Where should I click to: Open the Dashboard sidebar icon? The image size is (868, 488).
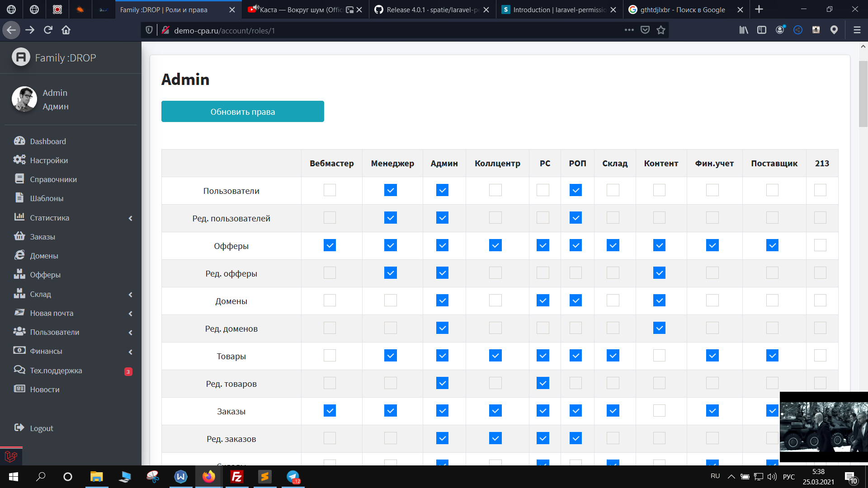[x=19, y=141]
